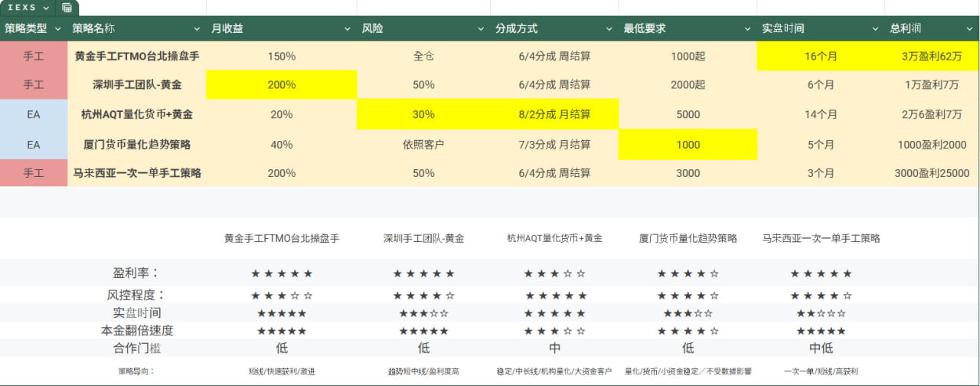Image resolution: width=980 pixels, height=386 pixels.
Task: Open the 月收益 column filter dropdown
Action: (x=349, y=29)
